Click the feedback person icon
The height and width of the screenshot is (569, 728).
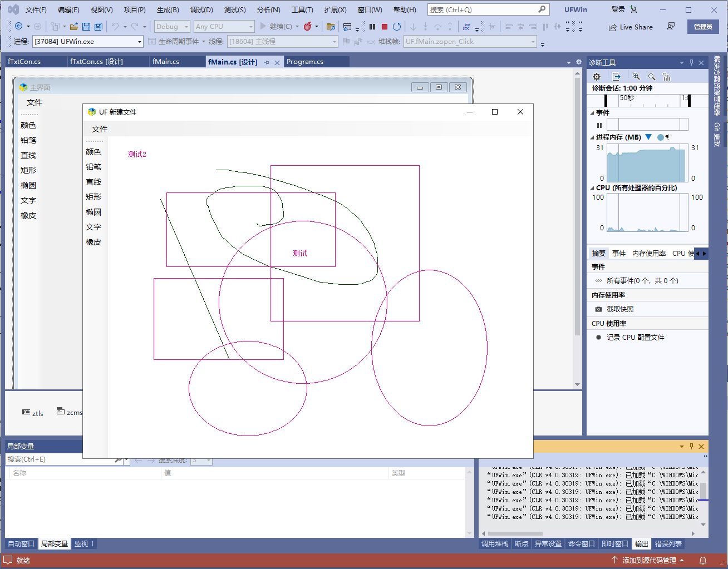(x=671, y=27)
